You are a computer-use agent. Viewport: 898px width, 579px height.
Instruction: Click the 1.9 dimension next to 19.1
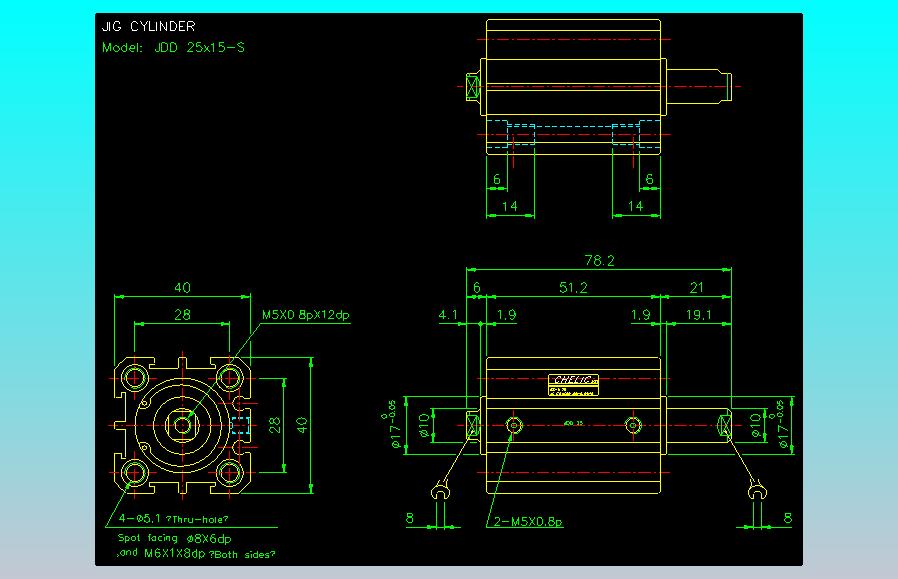(640, 314)
